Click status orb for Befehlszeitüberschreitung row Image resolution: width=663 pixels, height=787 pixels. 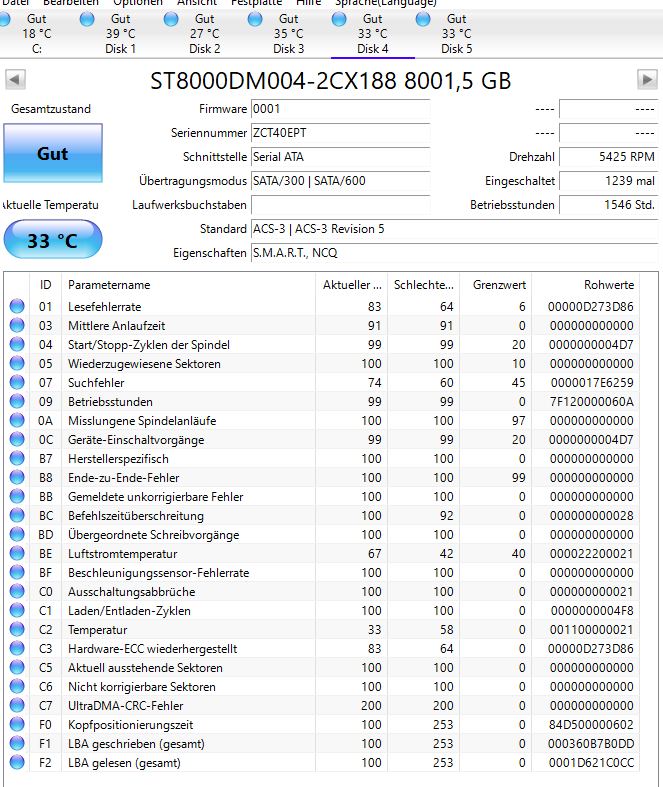click(x=17, y=515)
